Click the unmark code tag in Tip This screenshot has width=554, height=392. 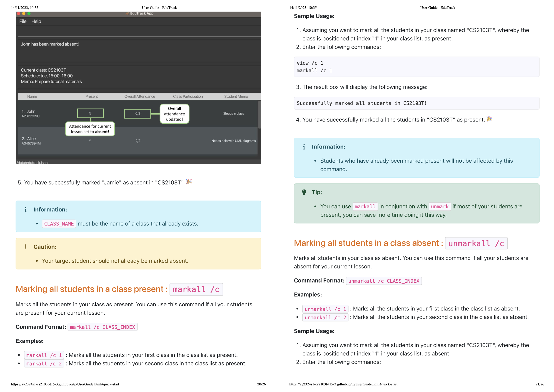tap(439, 207)
